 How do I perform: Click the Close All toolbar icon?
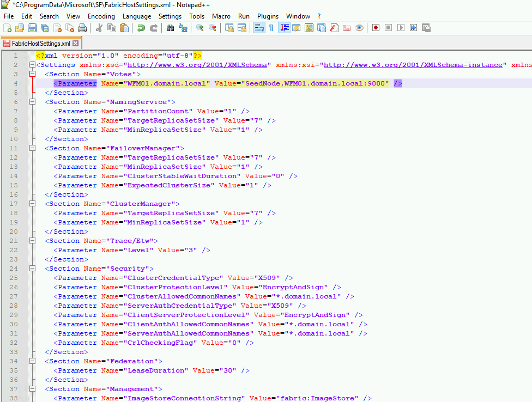point(70,28)
